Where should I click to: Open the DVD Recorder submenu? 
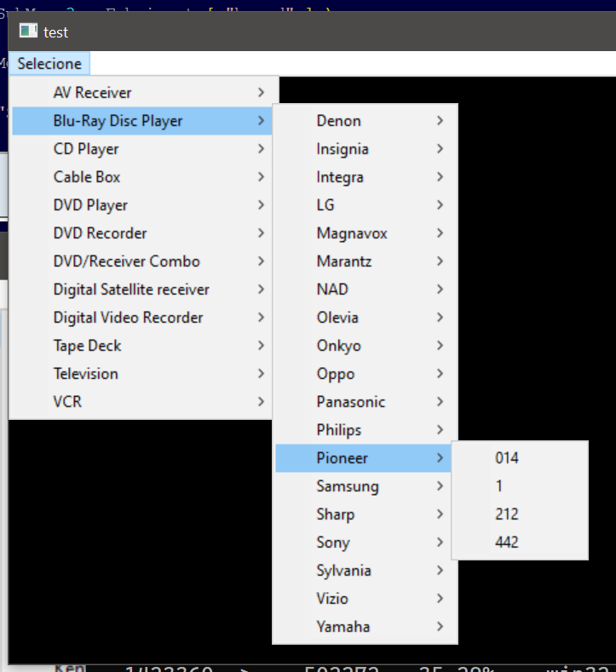point(142,233)
